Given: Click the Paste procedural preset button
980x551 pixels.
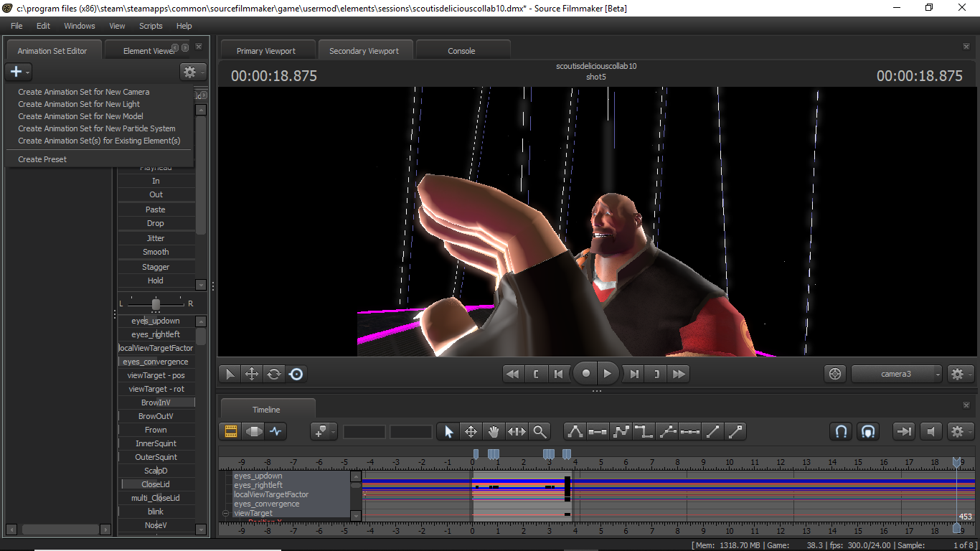Looking at the screenshot, I should pyautogui.click(x=156, y=209).
